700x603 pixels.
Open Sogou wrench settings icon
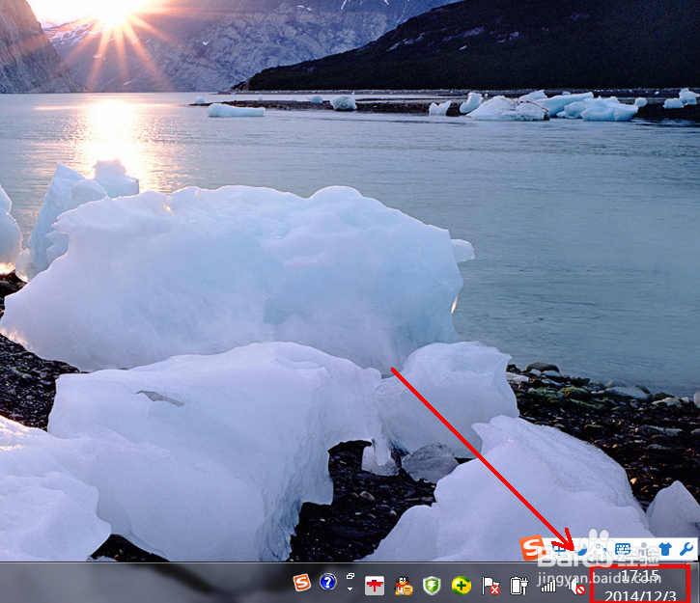(x=686, y=549)
